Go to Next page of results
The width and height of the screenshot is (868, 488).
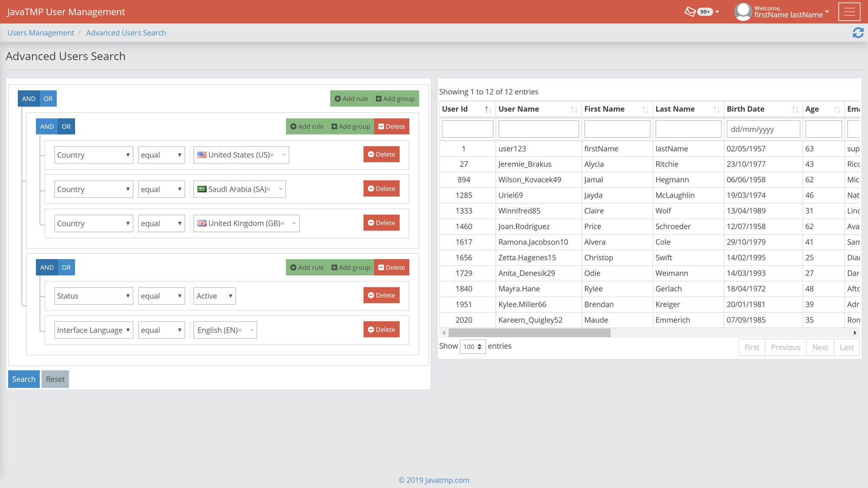[820, 347]
